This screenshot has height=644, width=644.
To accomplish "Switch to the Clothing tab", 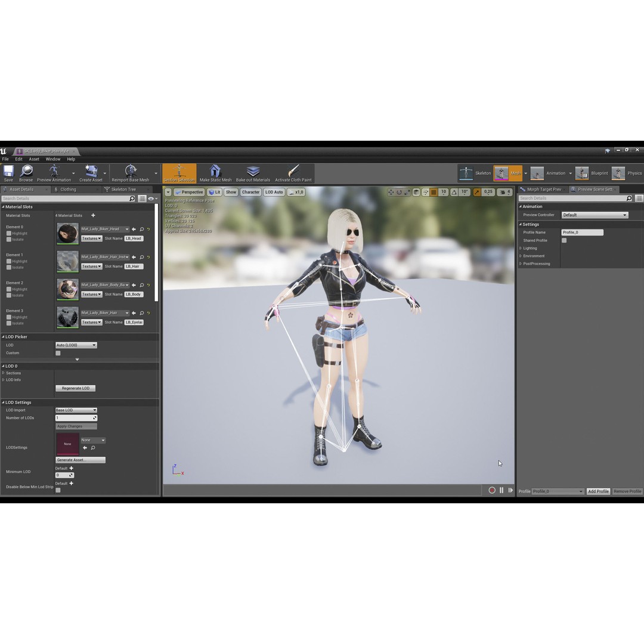I will tap(68, 190).
